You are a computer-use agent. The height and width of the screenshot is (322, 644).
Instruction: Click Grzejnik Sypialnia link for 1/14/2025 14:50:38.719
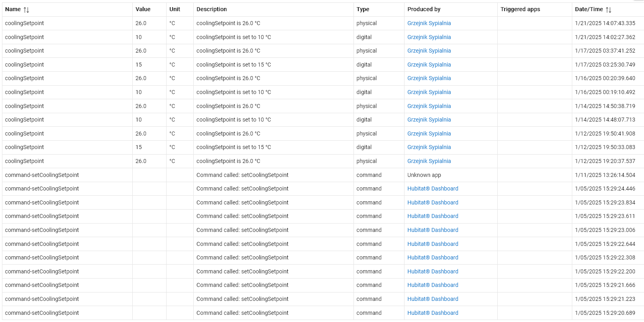(429, 106)
